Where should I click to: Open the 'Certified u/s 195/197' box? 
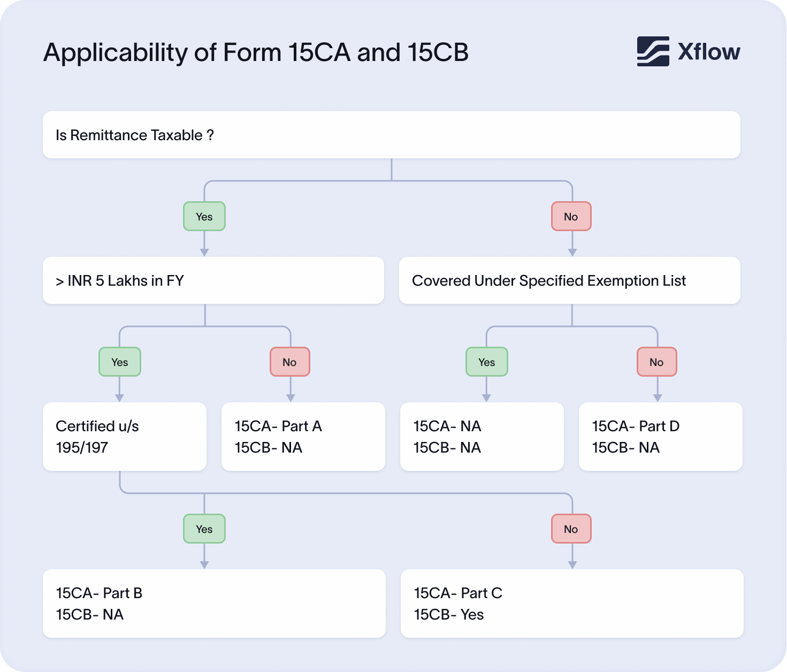tap(124, 437)
